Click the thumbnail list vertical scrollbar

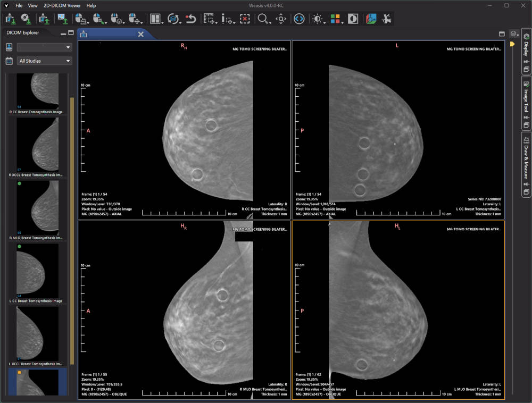tap(72, 231)
